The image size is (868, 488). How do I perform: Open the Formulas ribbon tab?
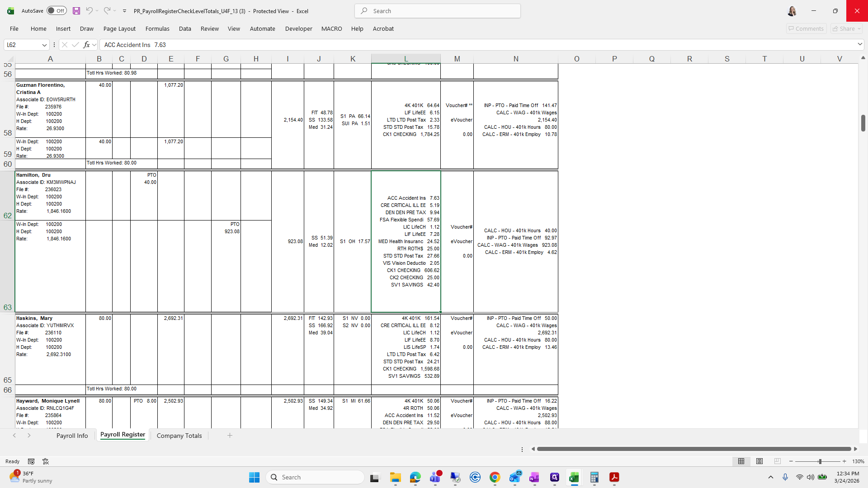(x=157, y=28)
